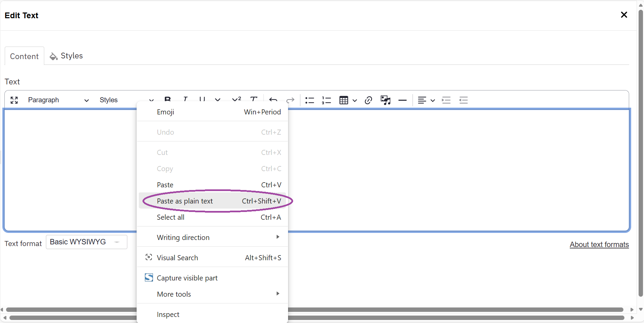Toggle bold formatting in the editor toolbar
Screen dimensions: 644x323
point(168,100)
